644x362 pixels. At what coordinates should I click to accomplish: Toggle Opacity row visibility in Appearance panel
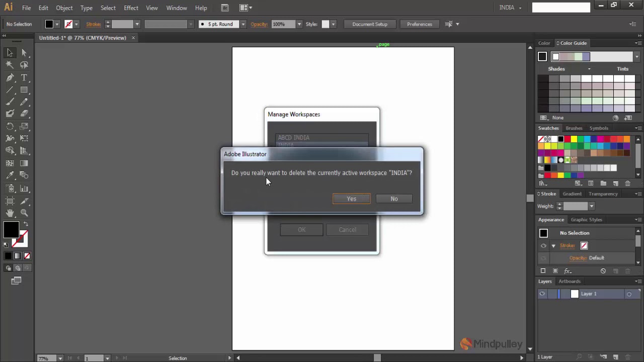pyautogui.click(x=543, y=258)
